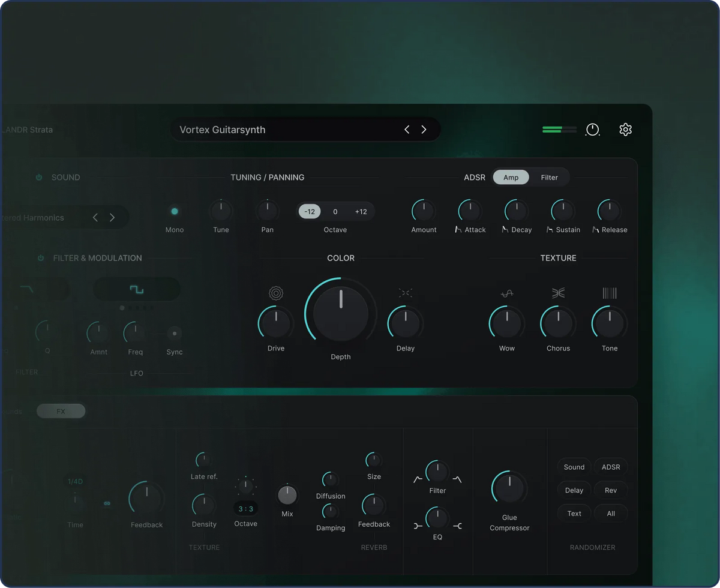The image size is (720, 588).
Task: Click the green output level meter
Action: (559, 129)
